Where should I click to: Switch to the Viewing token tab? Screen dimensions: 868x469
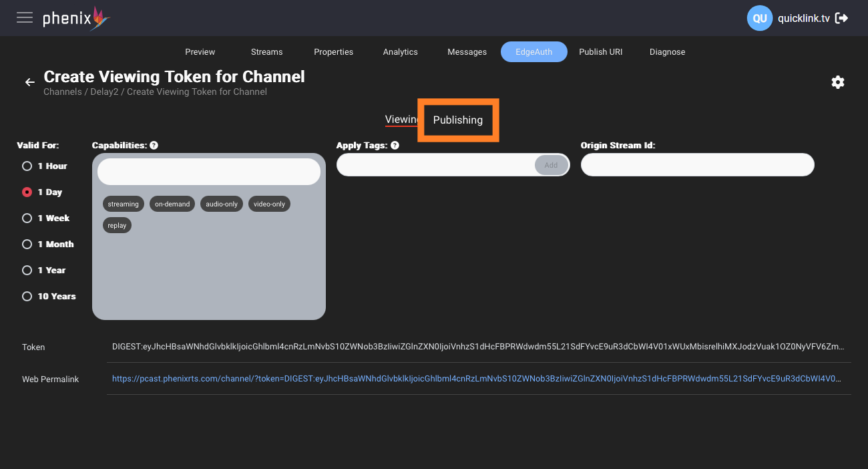[402, 120]
